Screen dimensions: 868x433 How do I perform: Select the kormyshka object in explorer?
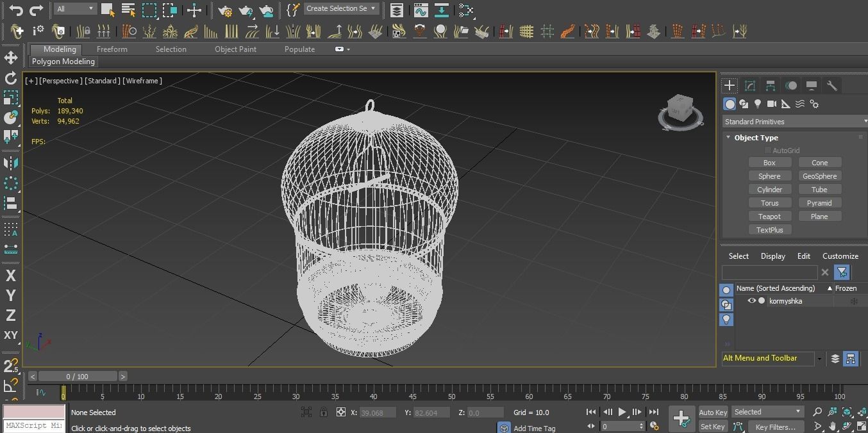(786, 301)
